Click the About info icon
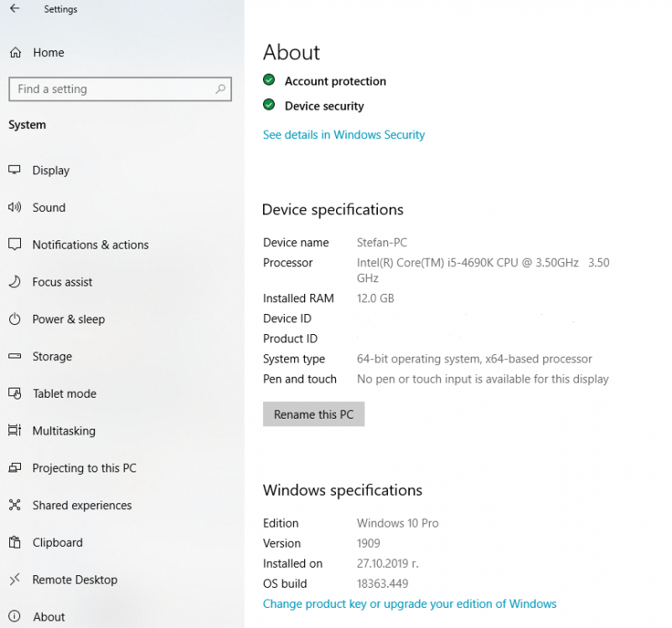Screen dimensions: 672x628 point(14,616)
